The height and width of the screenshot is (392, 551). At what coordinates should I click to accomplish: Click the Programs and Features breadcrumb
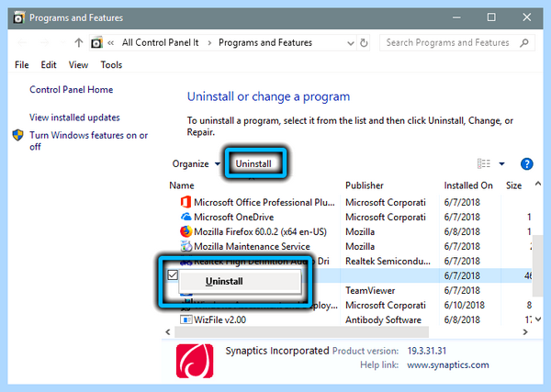pyautogui.click(x=265, y=43)
